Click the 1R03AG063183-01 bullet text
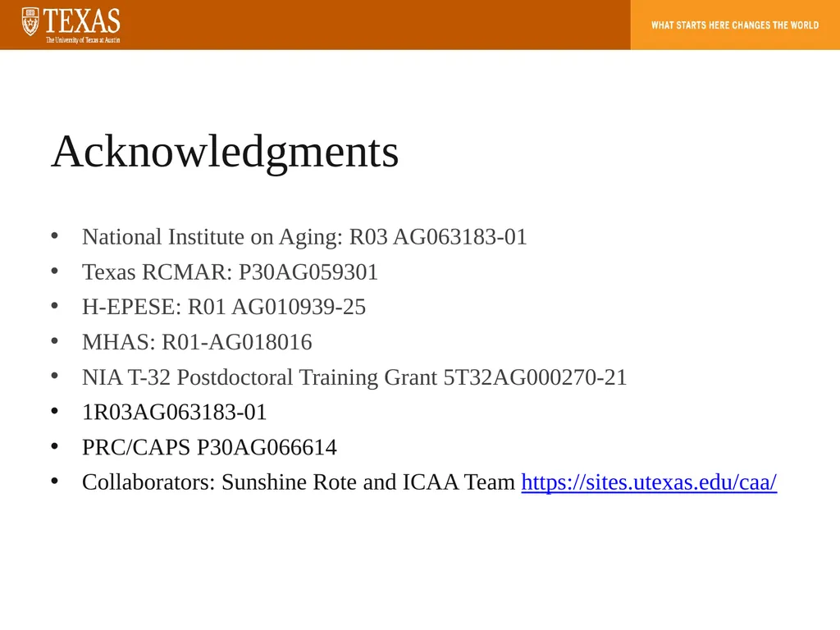This screenshot has height=630, width=840. pyautogui.click(x=174, y=412)
